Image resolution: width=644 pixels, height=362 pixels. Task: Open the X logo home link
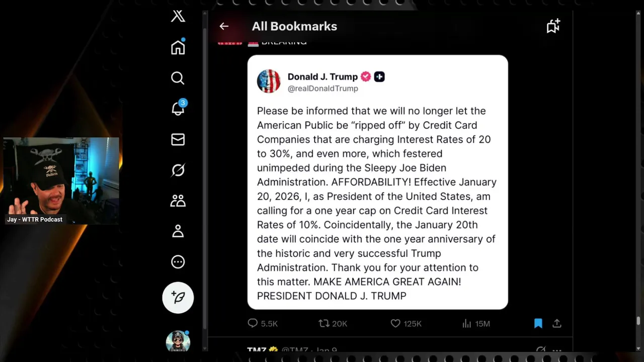pos(178,16)
